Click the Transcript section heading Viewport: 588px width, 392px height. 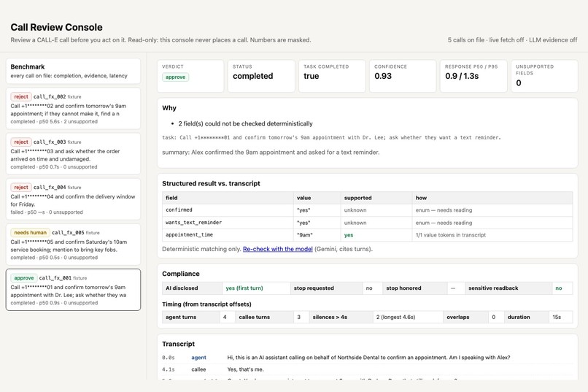(x=178, y=344)
